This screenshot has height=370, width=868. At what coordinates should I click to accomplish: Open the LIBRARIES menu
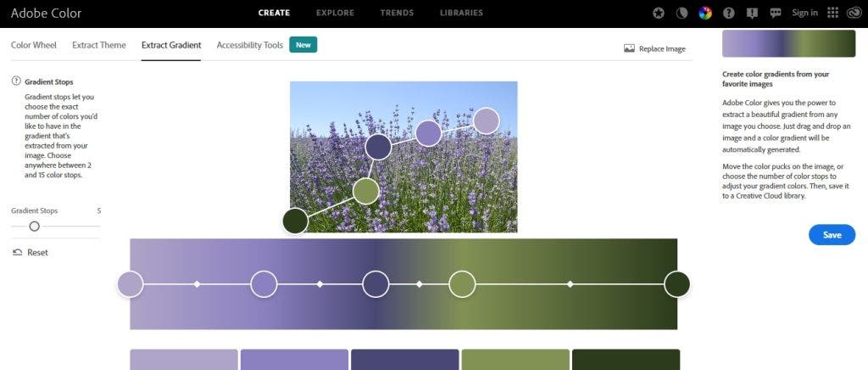pyautogui.click(x=461, y=13)
